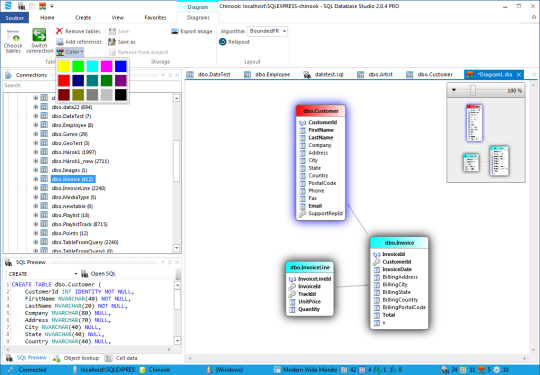Open the dbo.DateTest document tab
Screen dimensions: 540x375
click(x=209, y=74)
